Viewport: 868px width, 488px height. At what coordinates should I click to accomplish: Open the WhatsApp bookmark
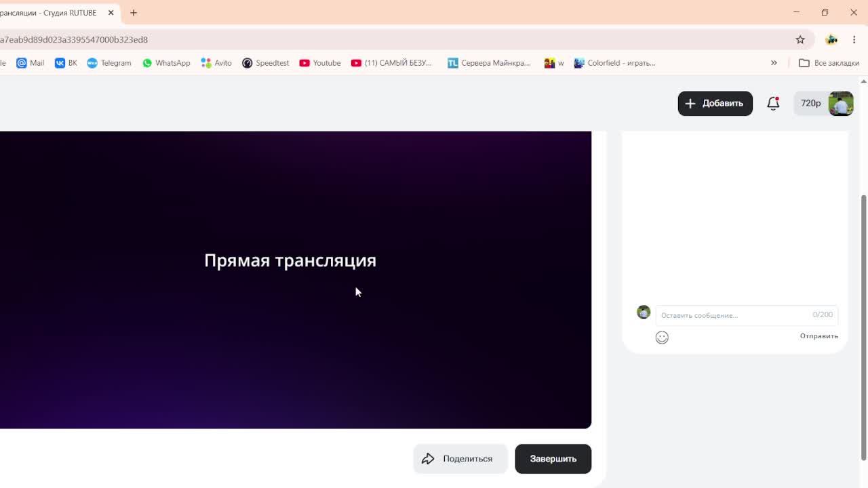[x=166, y=63]
